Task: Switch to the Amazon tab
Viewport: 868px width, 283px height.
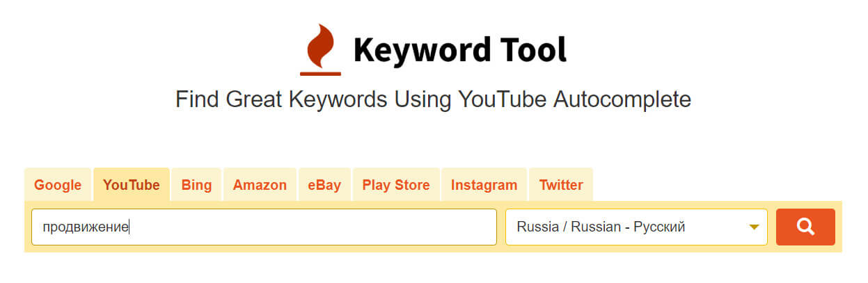Action: 260,185
